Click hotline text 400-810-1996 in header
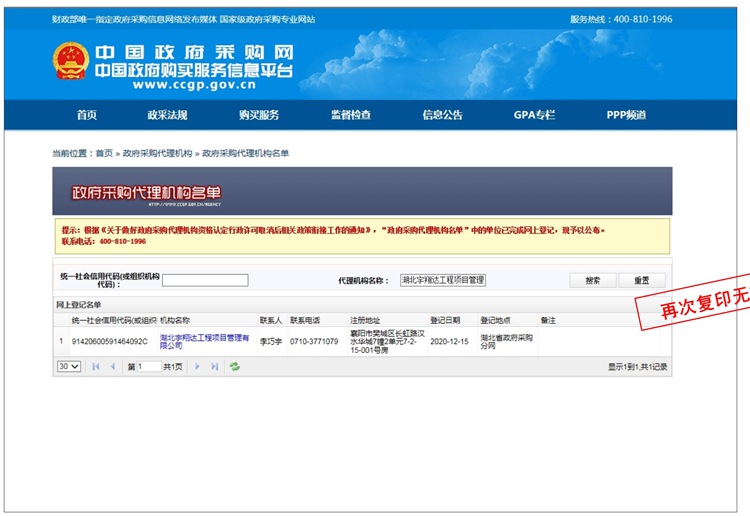This screenshot has height=516, width=750. coord(643,19)
